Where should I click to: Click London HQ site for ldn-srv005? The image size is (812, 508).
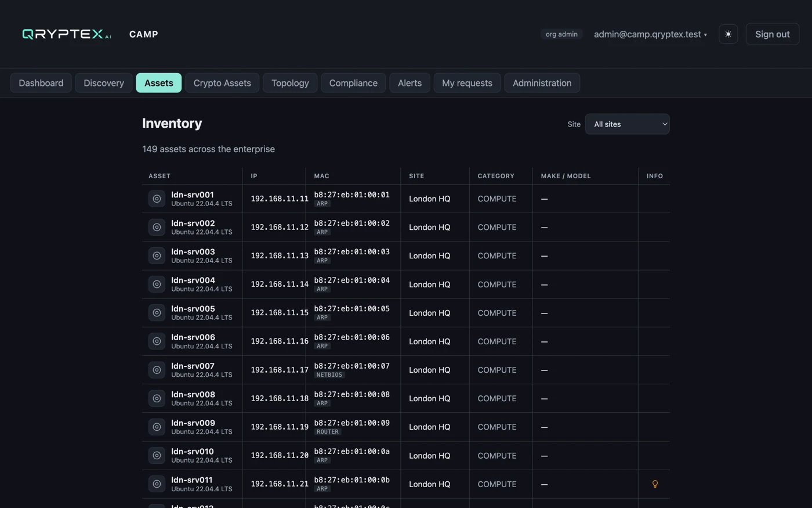[430, 312]
